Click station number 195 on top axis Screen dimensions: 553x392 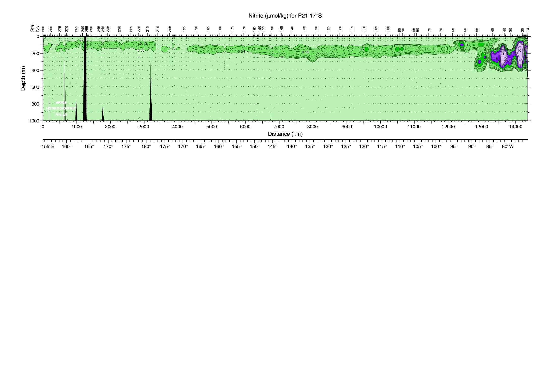185,29
